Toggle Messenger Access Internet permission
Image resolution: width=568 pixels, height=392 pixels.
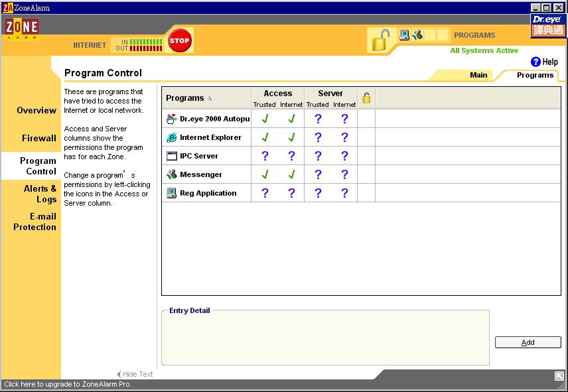point(291,174)
